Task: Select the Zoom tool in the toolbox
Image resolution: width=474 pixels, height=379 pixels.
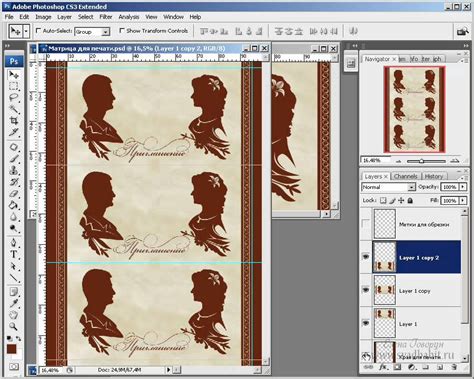Action: coord(14,326)
